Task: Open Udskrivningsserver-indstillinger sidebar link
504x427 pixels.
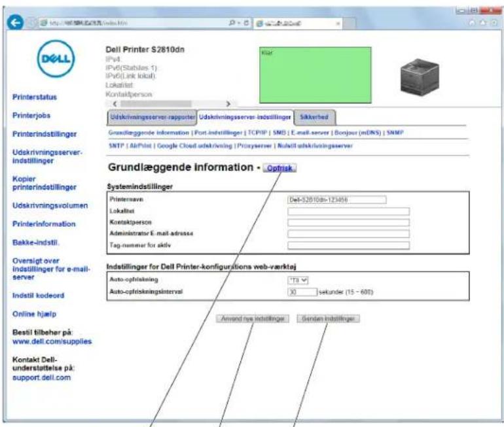Action: point(47,156)
